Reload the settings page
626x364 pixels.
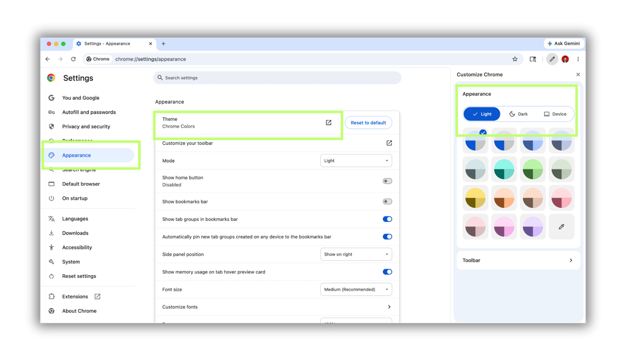click(x=74, y=59)
